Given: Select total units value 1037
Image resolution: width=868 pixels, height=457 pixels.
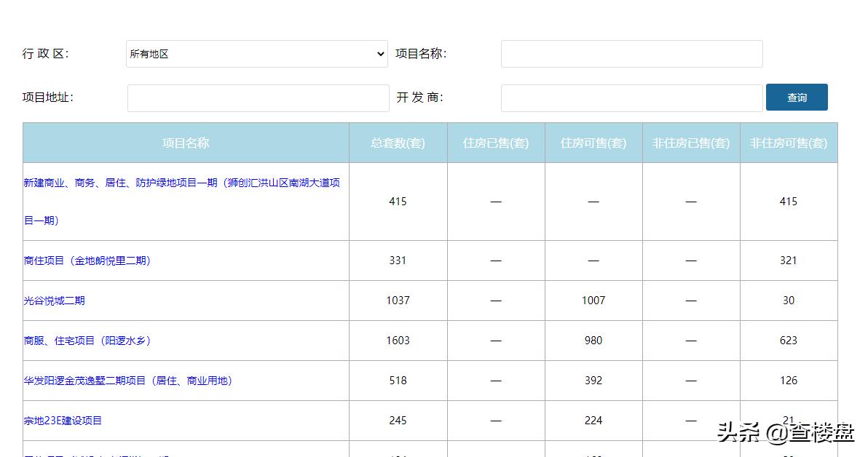Looking at the screenshot, I should [x=398, y=301].
